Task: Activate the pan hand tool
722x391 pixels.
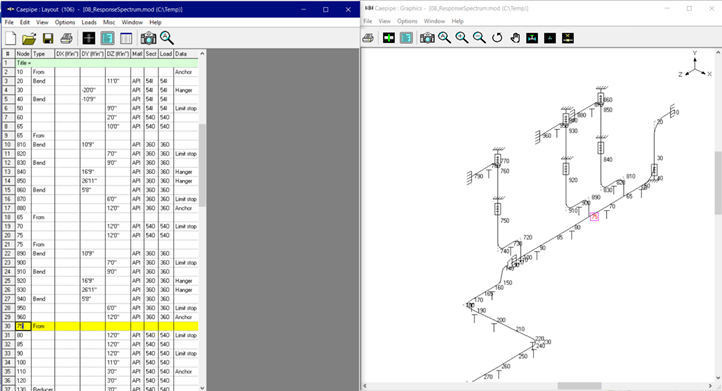Action: pyautogui.click(x=515, y=38)
